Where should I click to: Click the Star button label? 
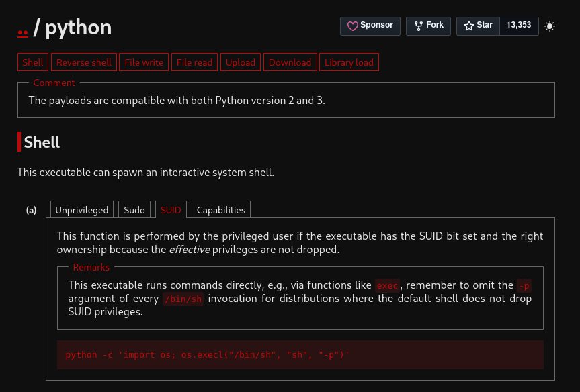pos(485,25)
